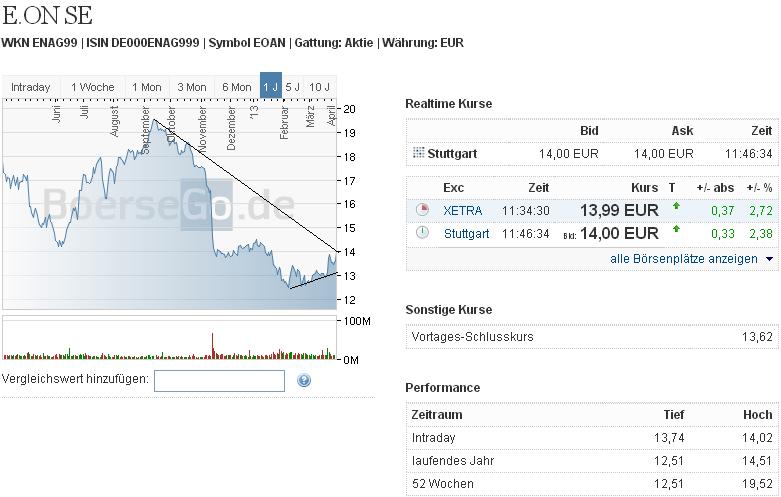Open the XETRA exchange link
781x497 pixels.
[462, 211]
